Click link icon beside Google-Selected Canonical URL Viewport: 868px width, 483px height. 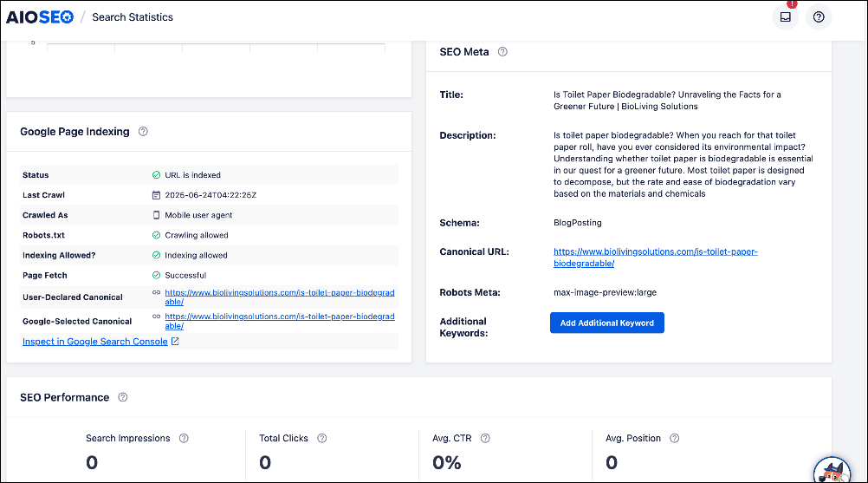[156, 317]
